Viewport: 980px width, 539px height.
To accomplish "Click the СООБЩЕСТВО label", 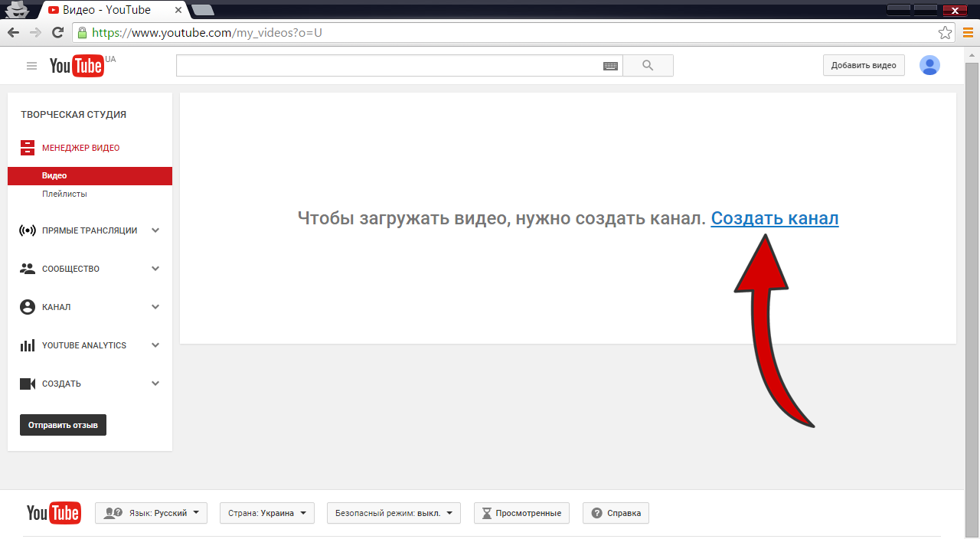I will [70, 269].
